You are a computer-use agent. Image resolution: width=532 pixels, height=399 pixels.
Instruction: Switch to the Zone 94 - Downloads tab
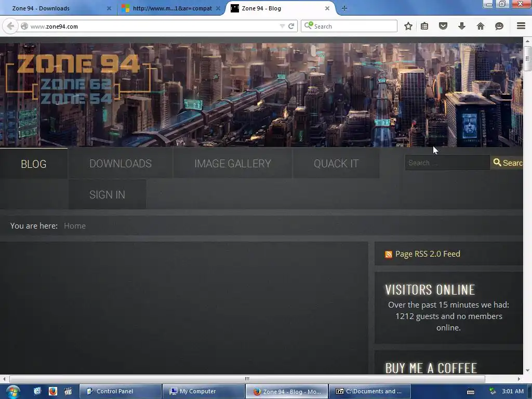click(x=57, y=8)
